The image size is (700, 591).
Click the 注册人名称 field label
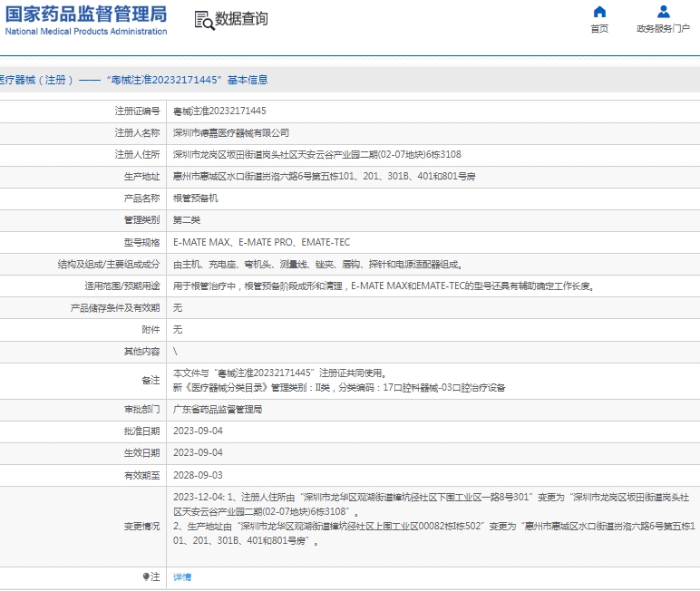click(137, 133)
